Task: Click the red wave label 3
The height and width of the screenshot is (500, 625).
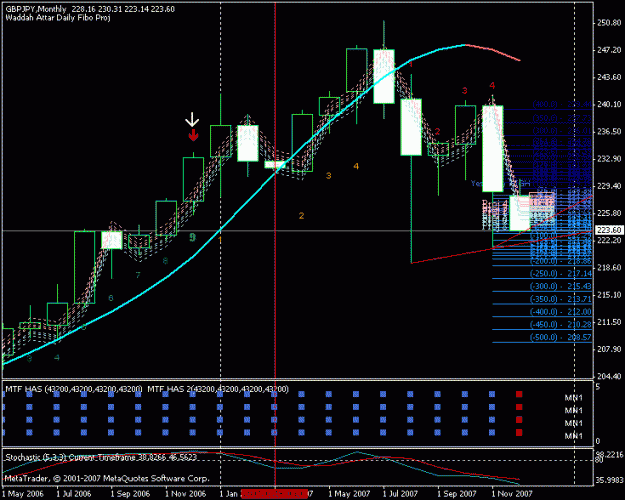Action: coord(465,91)
